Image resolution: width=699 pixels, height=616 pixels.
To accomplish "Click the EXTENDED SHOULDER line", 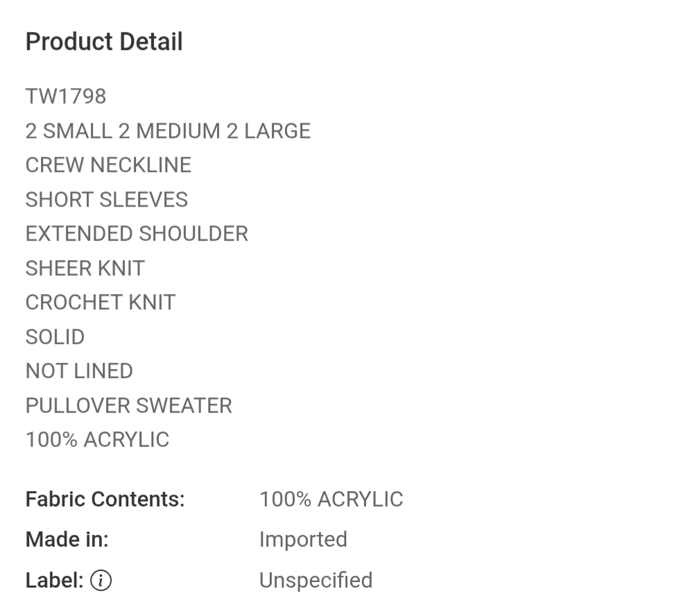I will 137,234.
